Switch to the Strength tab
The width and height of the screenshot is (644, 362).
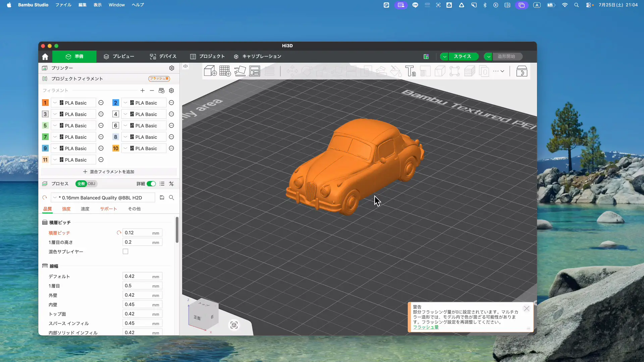[x=66, y=209]
